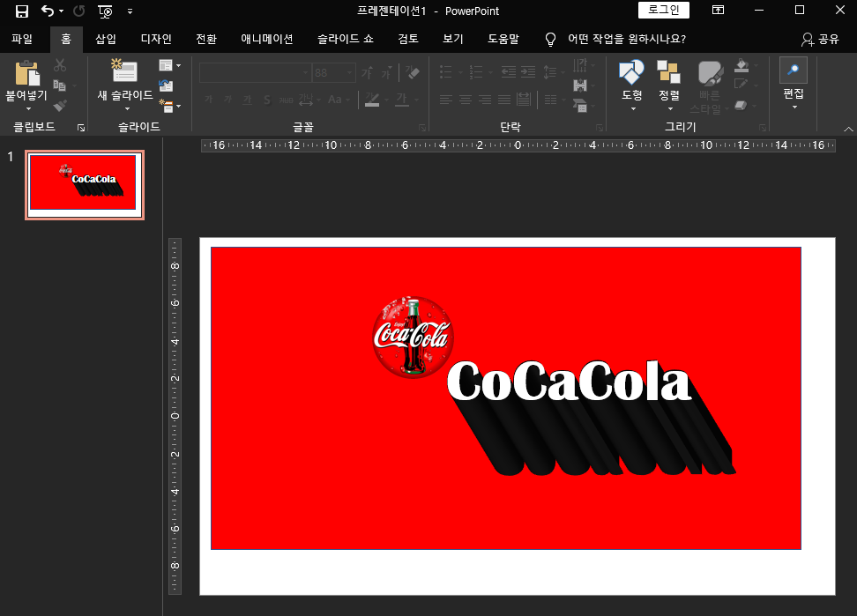Screen dimensions: 857x616
Task: Open the Aa change case dropdown
Action: pyautogui.click(x=339, y=100)
